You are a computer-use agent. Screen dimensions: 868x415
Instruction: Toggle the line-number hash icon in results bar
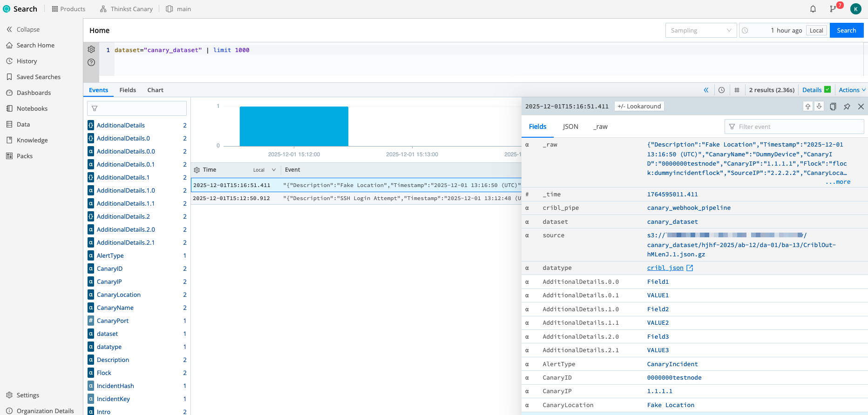[x=737, y=90]
